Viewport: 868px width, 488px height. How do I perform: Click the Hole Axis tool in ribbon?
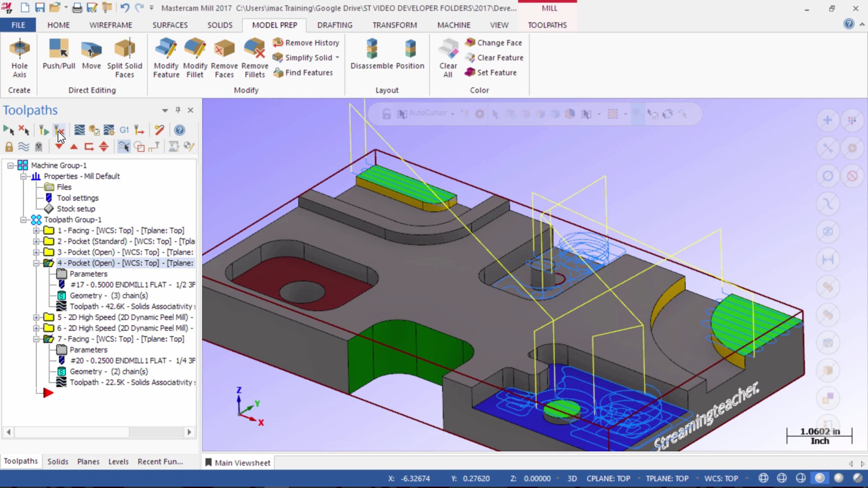click(20, 58)
